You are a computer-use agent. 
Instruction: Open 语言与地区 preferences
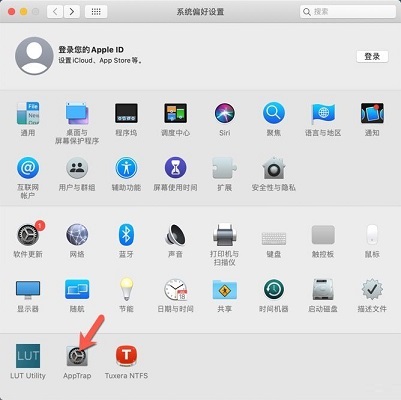tap(323, 113)
